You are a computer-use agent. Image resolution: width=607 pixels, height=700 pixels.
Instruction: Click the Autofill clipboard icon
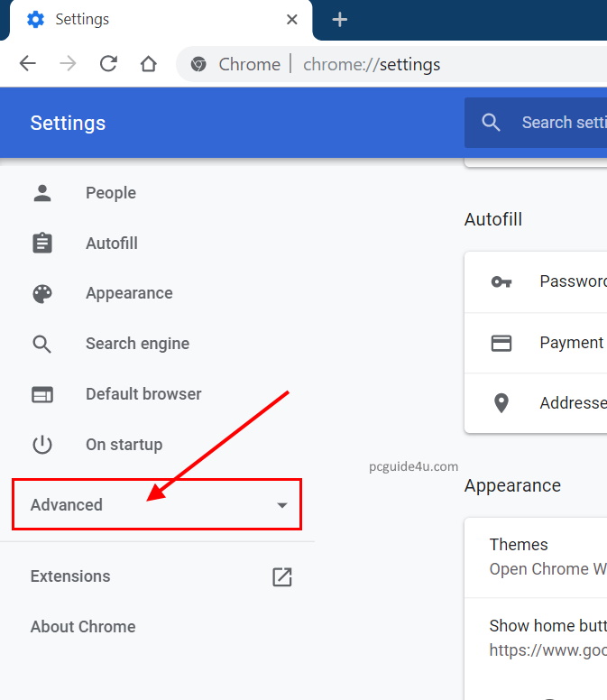point(42,244)
